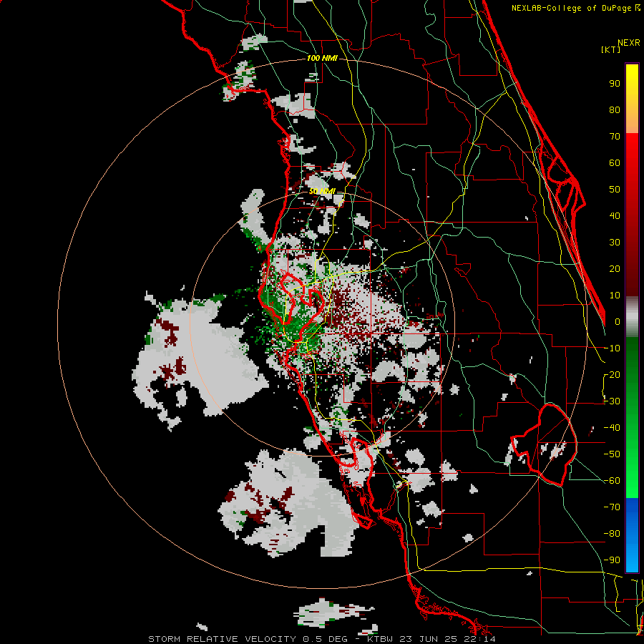The width and height of the screenshot is (644, 644).
Task: Select the 10 value on velocity scale
Action: [615, 296]
